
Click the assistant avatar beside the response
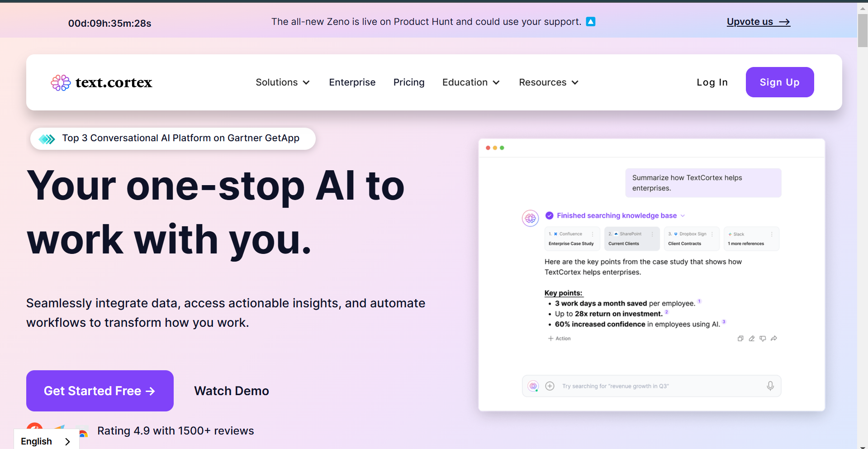coord(531,219)
